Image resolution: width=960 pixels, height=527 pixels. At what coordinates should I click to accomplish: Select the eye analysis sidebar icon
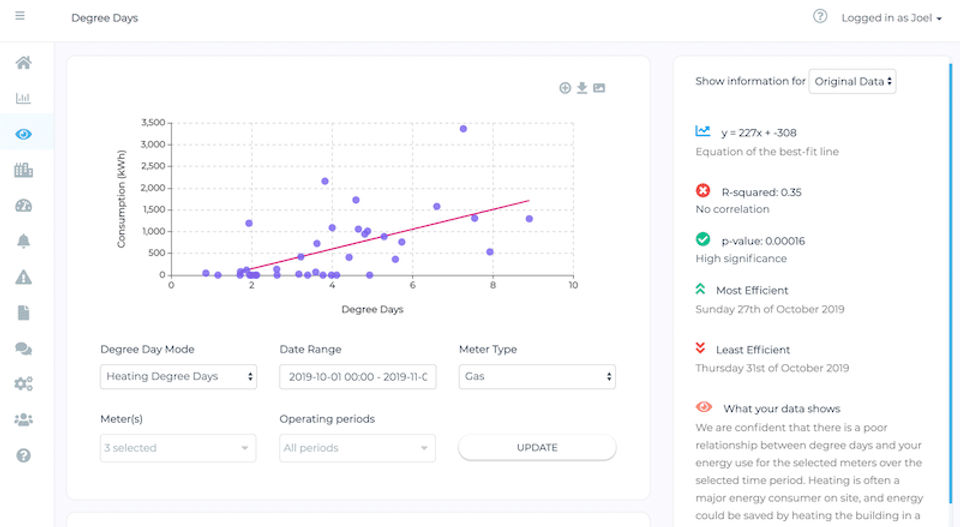tap(23, 134)
